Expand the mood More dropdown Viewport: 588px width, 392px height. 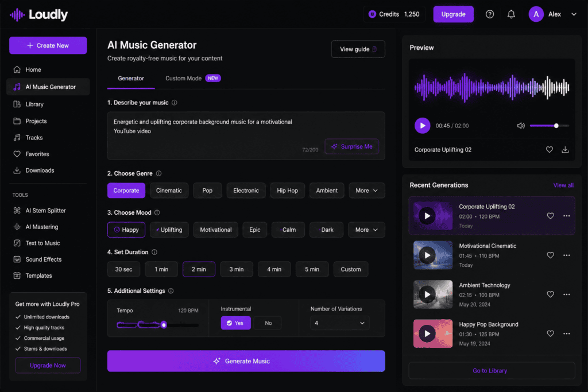[366, 230]
